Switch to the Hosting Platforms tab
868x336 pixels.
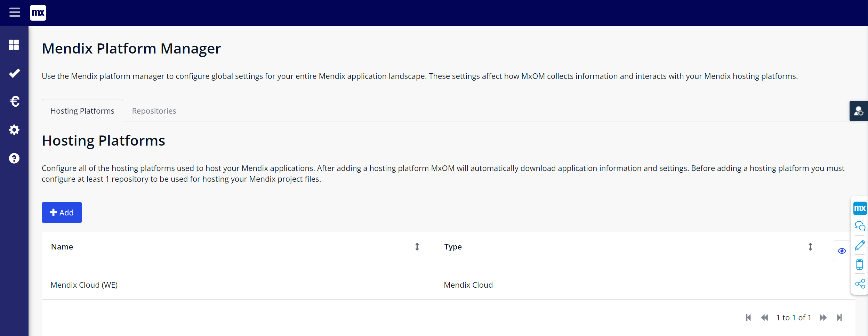tap(82, 111)
